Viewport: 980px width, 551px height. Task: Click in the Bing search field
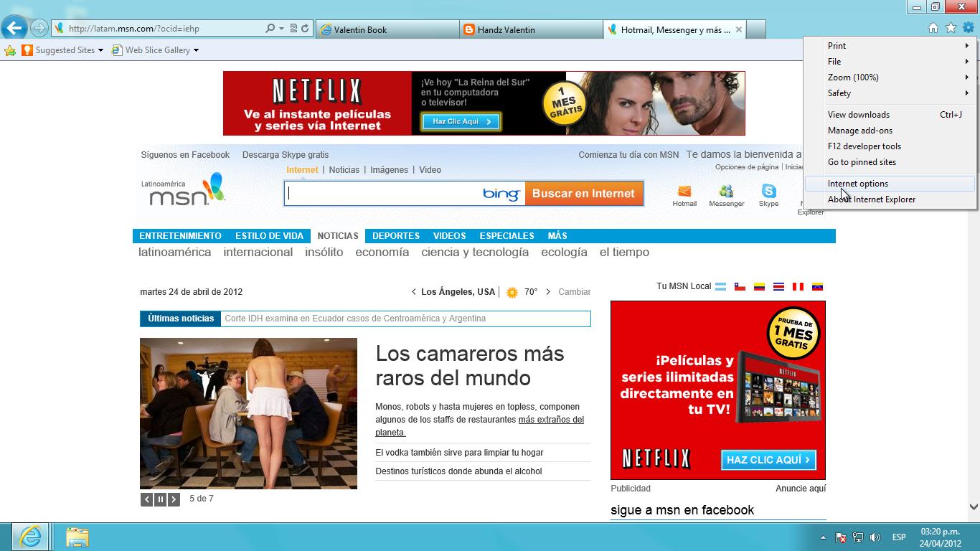click(x=384, y=194)
